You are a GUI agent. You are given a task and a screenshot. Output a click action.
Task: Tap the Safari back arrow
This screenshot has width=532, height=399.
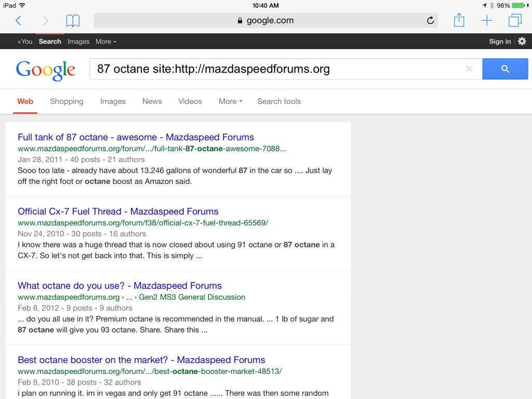click(x=18, y=21)
